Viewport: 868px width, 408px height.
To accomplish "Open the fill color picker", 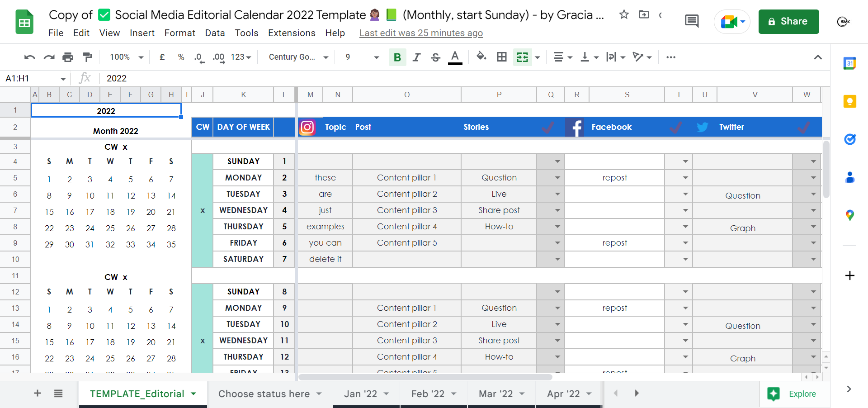I will point(481,57).
